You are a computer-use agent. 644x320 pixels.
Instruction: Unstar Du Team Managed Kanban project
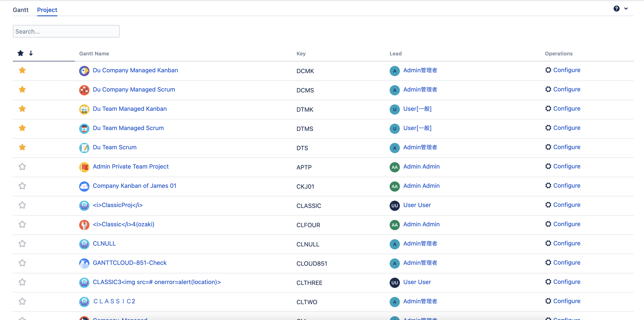[22, 109]
